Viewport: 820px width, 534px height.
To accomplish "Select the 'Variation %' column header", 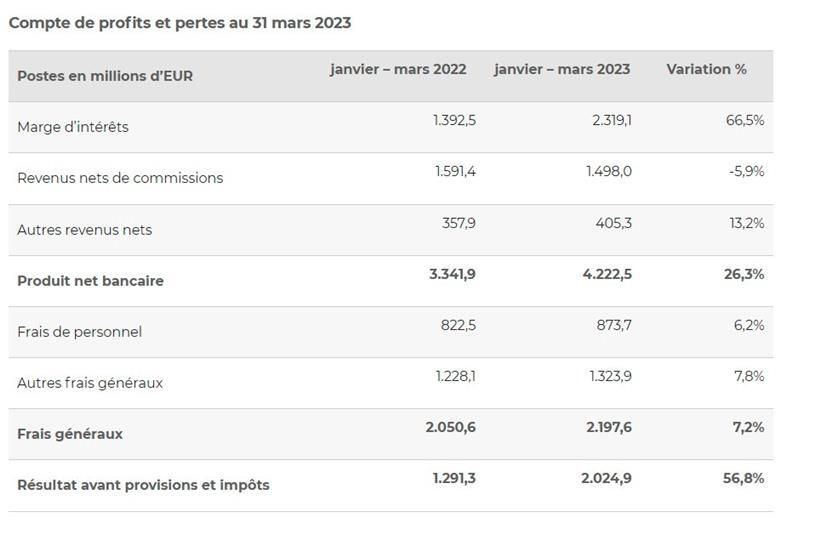I will 706,69.
